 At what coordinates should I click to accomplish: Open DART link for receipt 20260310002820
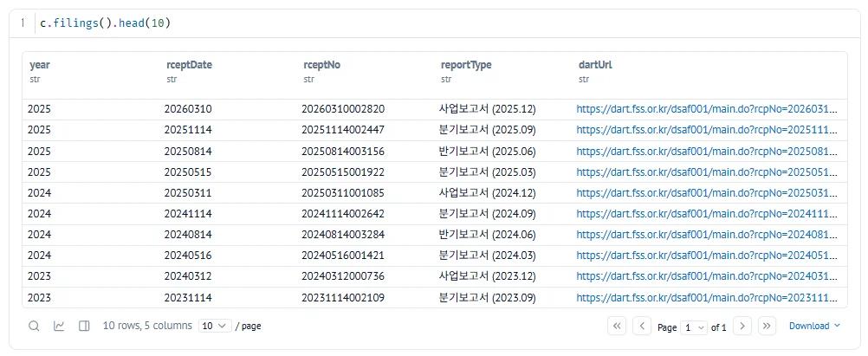(x=707, y=109)
